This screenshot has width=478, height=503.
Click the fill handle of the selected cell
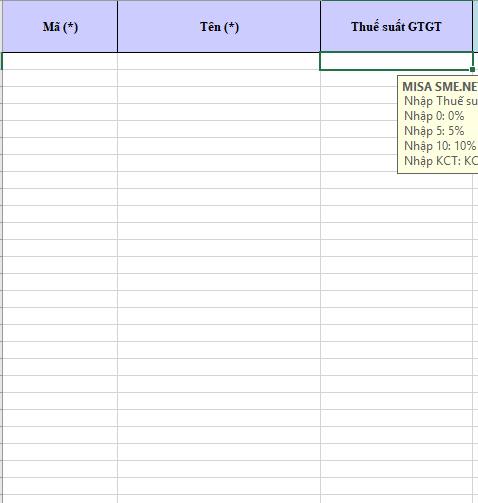(472, 69)
